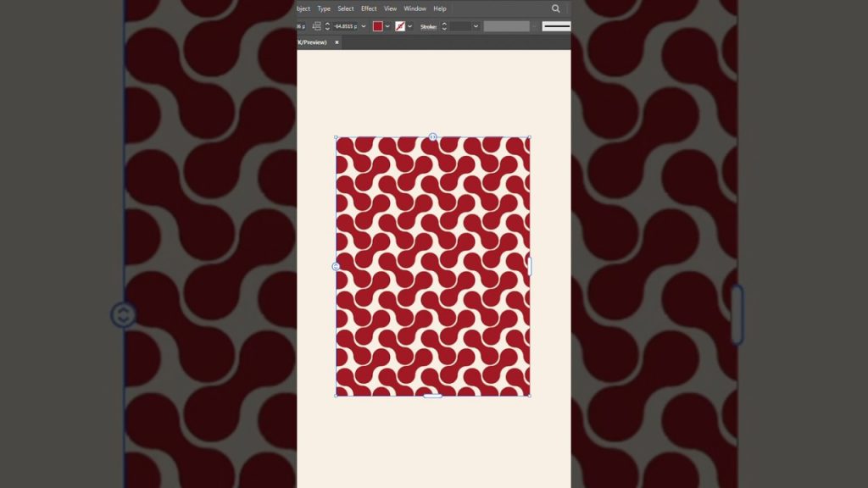868x488 pixels.
Task: Click the side widget on the pattern's left edge
Action: [x=336, y=267]
